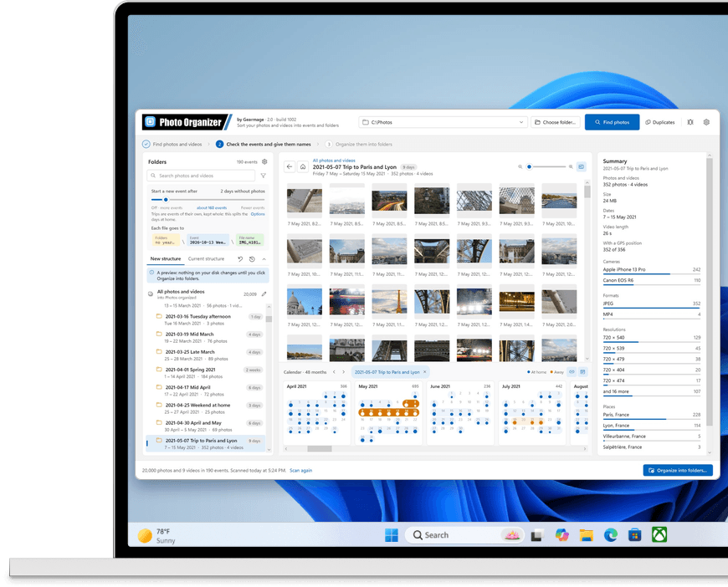The image size is (728, 587).
Task: Click the completed step checkmark for Find photos
Action: (146, 145)
